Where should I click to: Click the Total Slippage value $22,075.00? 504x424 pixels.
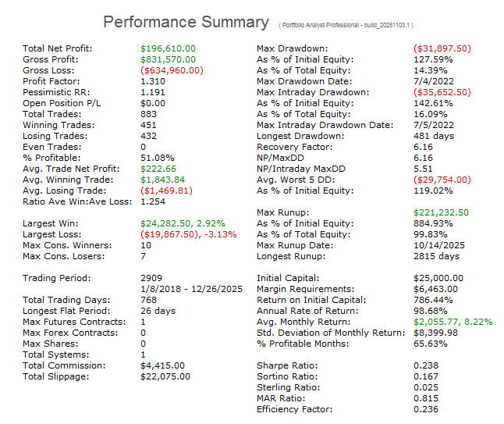pyautogui.click(x=165, y=376)
